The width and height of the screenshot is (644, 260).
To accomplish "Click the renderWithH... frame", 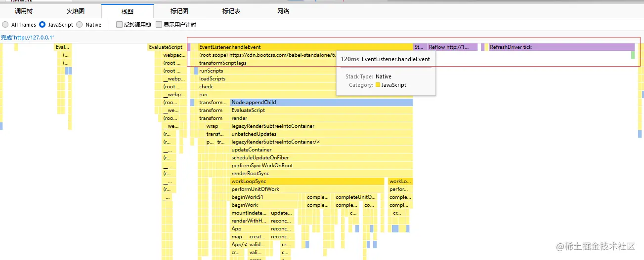I will [250, 221].
